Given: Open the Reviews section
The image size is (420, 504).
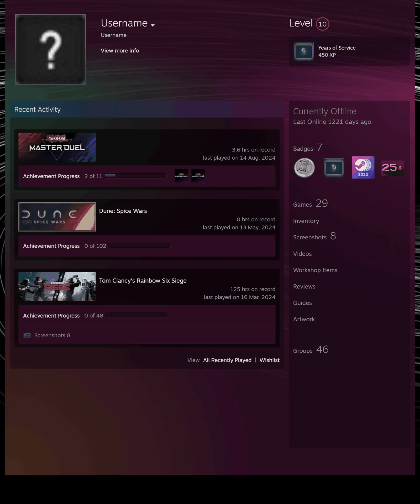Looking at the screenshot, I should [x=304, y=287].
